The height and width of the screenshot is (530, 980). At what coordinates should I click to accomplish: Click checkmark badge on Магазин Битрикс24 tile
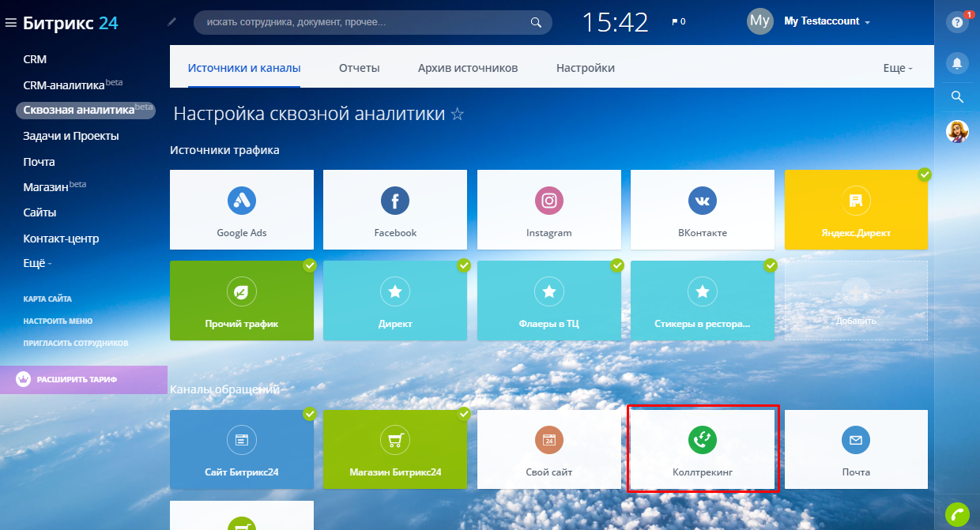[x=463, y=414]
